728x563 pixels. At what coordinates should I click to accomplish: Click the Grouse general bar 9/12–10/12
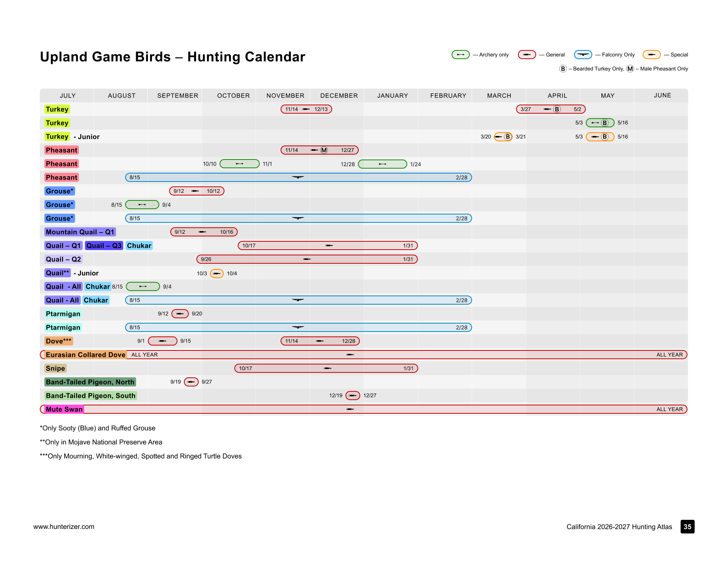197,191
